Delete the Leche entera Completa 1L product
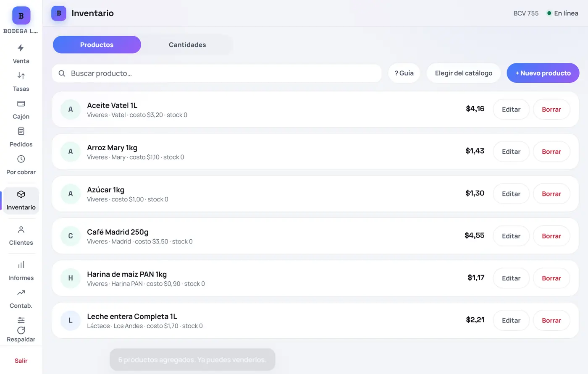 (x=551, y=320)
